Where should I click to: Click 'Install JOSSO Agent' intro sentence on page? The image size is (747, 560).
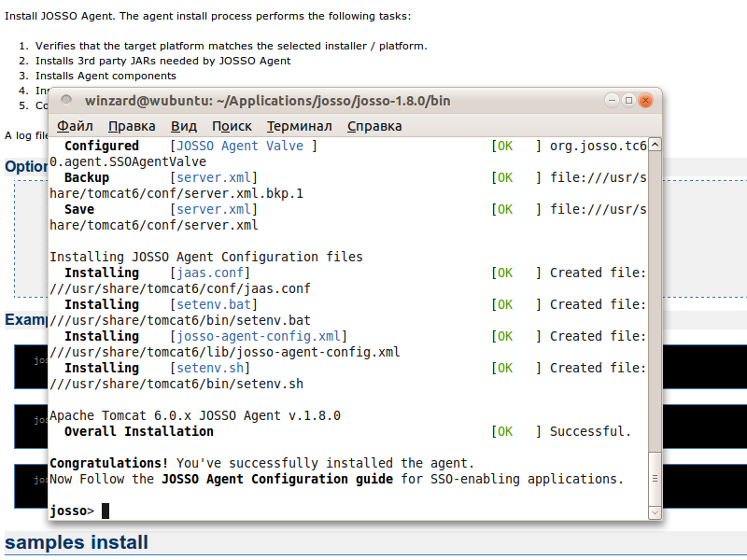(207, 16)
